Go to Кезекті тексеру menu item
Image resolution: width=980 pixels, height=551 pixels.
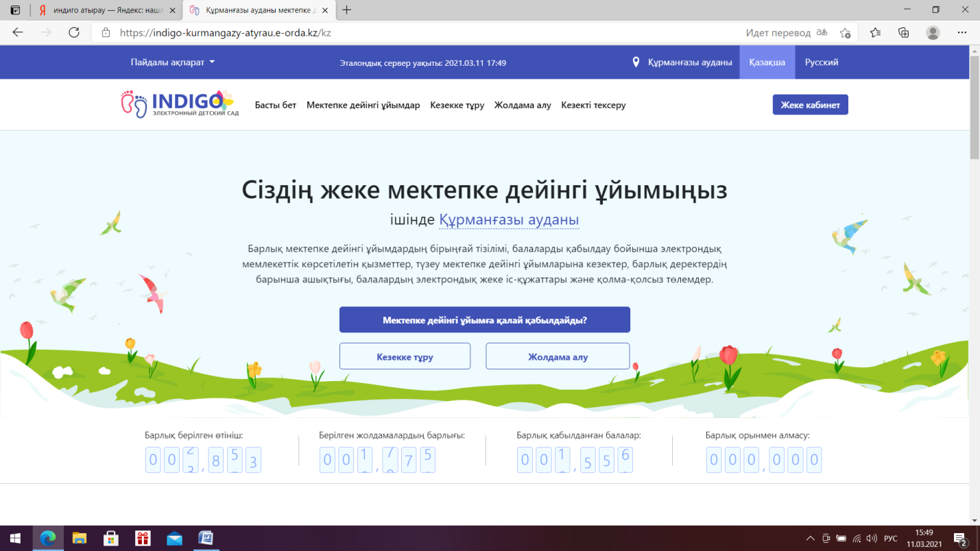pyautogui.click(x=593, y=106)
